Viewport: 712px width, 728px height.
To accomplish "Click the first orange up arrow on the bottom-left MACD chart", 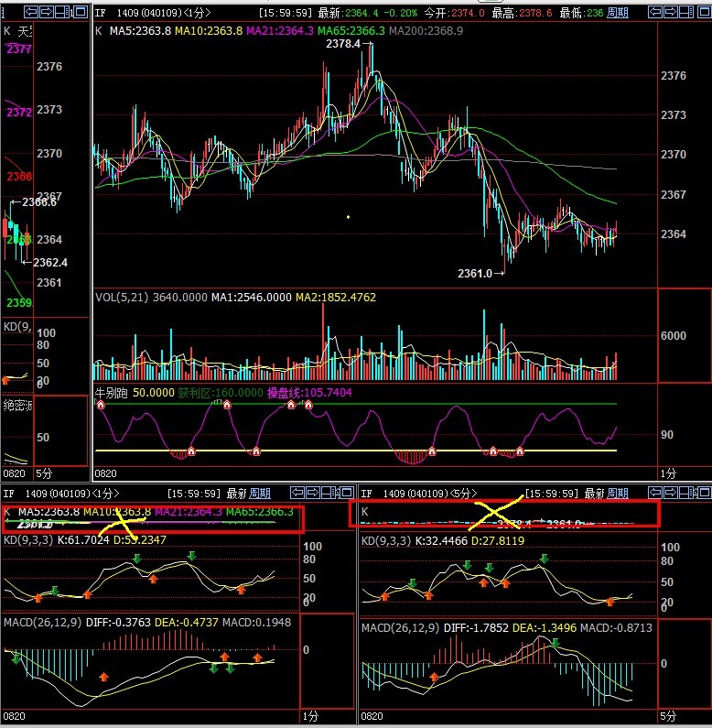I will [103, 676].
